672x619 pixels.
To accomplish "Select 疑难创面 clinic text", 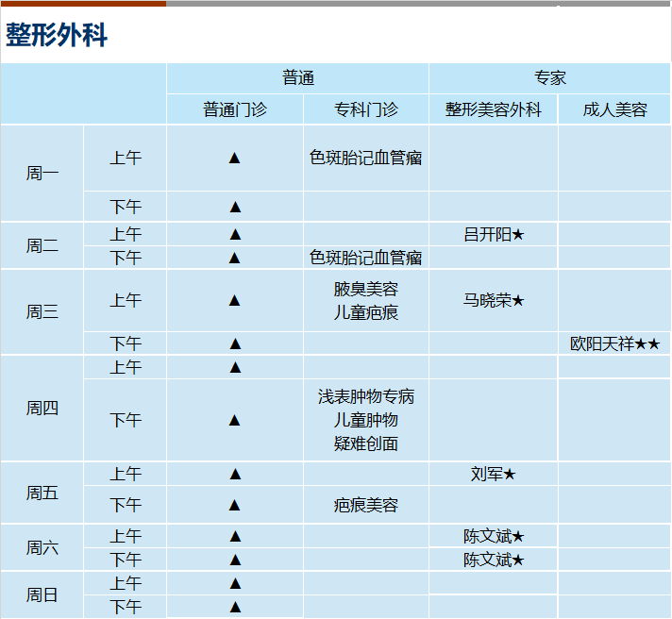I will point(366,443).
